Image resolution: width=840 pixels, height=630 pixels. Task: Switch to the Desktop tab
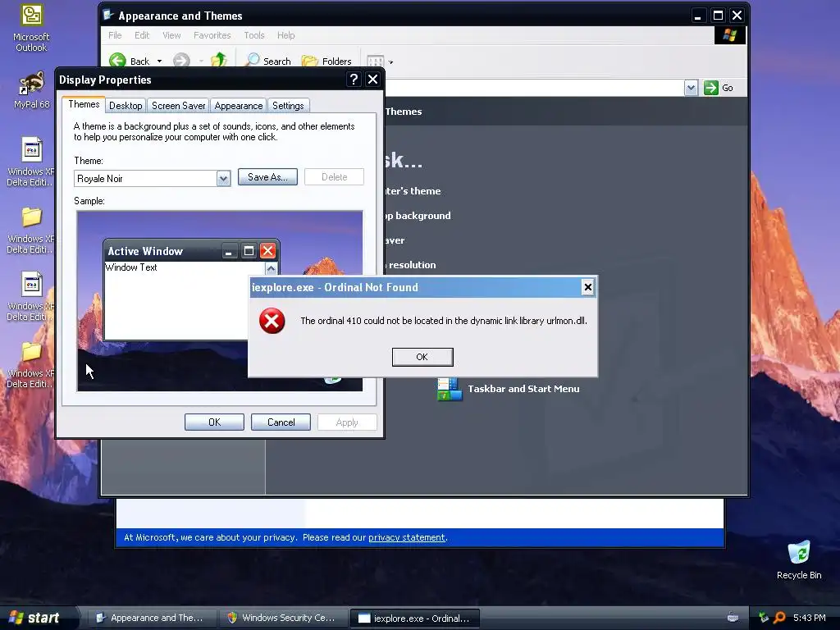tap(126, 106)
